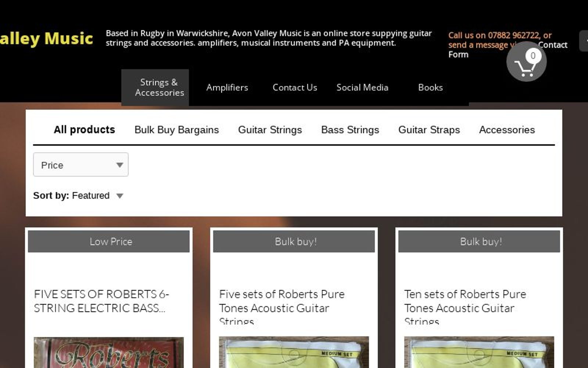Click the phone number text 07882 962722
The image size is (588, 368).
513,35
